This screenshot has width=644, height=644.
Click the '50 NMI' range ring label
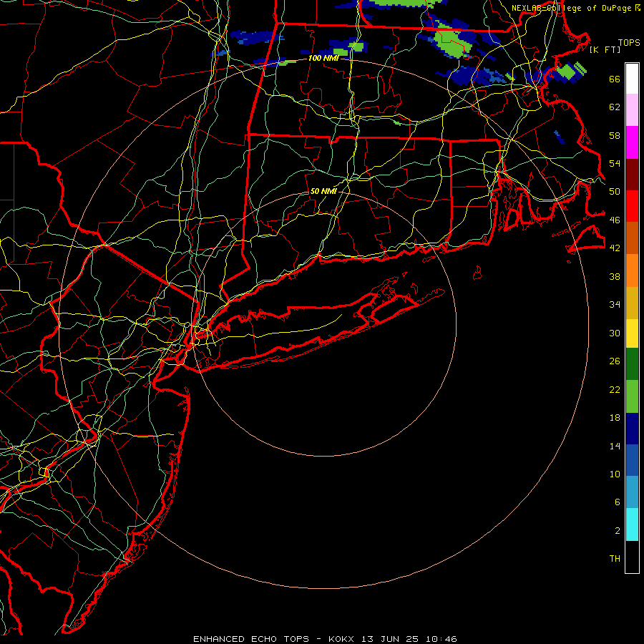coord(323,191)
